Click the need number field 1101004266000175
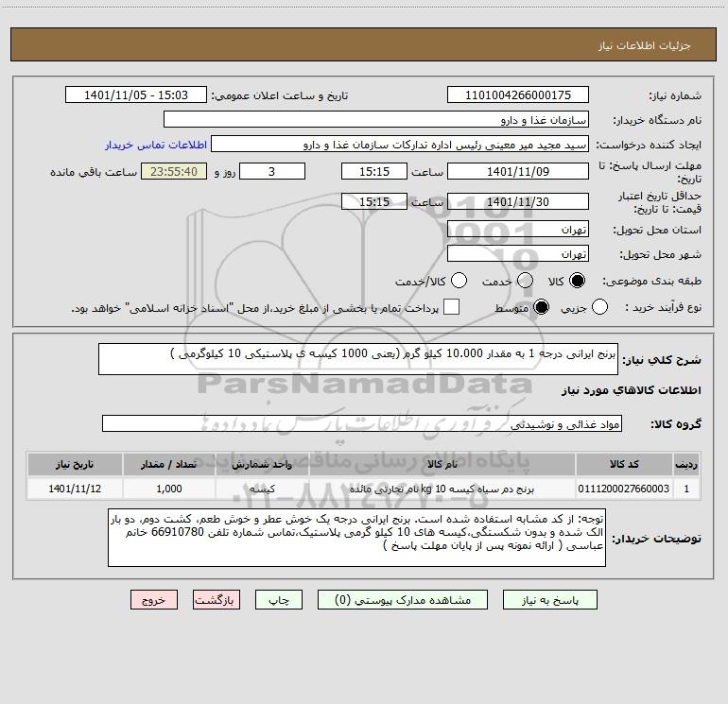 coord(518,95)
